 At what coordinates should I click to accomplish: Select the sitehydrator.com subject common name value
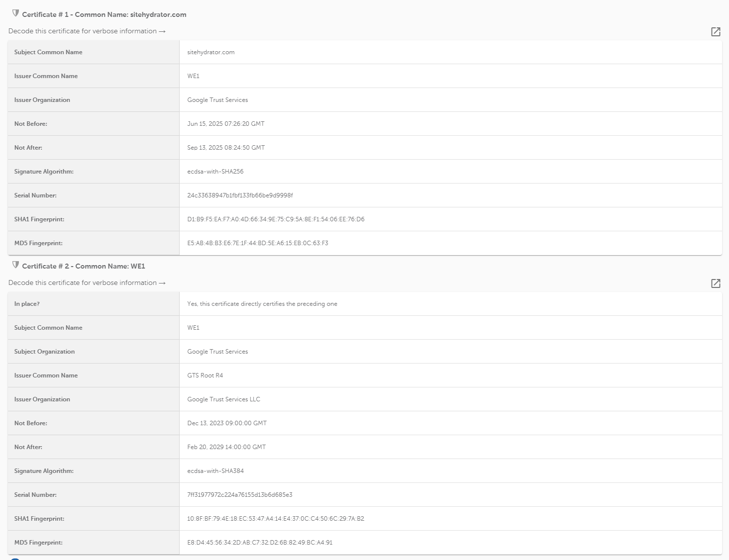[x=211, y=52]
